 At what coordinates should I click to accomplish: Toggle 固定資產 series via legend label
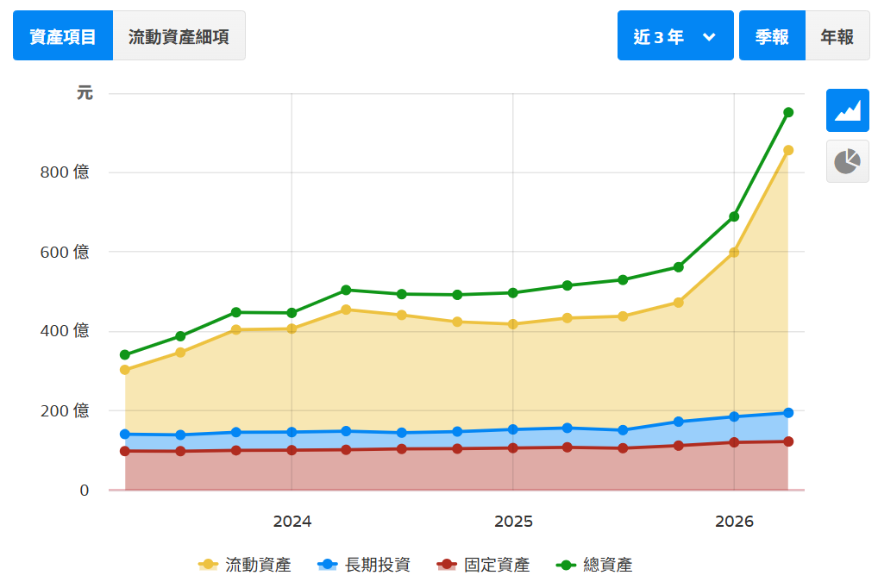(x=497, y=565)
